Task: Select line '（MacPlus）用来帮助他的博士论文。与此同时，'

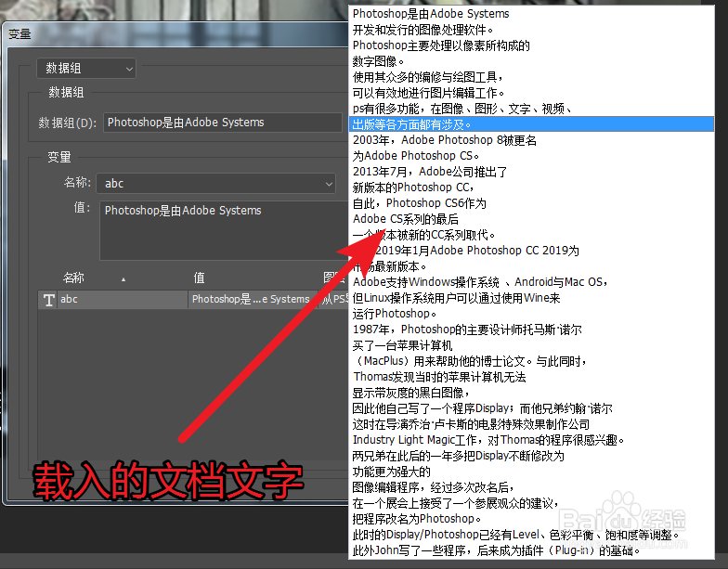Action: [531, 360]
